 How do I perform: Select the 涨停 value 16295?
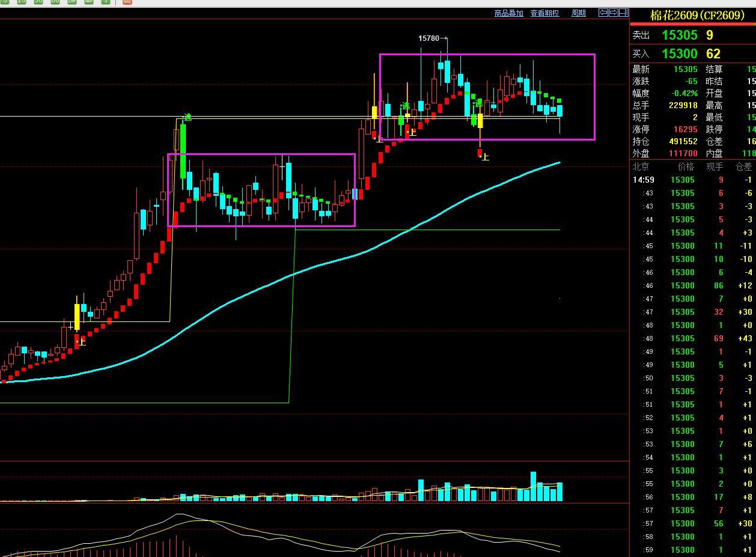686,130
